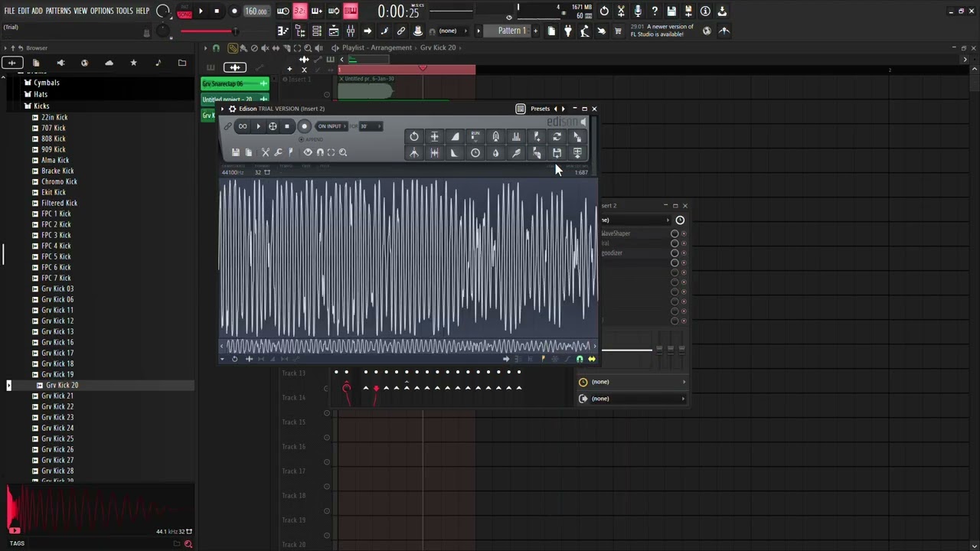The height and width of the screenshot is (551, 980).
Task: Click the main transport play button
Action: (x=201, y=11)
